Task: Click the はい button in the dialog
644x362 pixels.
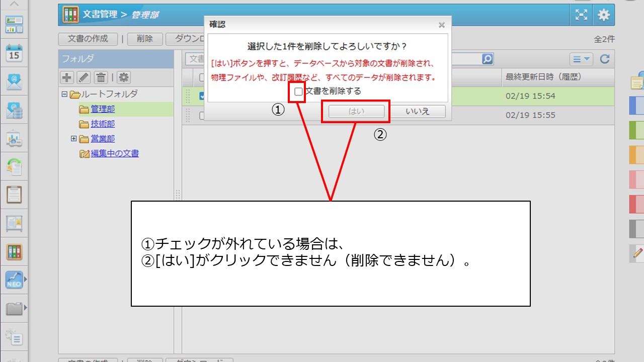Action: coord(356,112)
